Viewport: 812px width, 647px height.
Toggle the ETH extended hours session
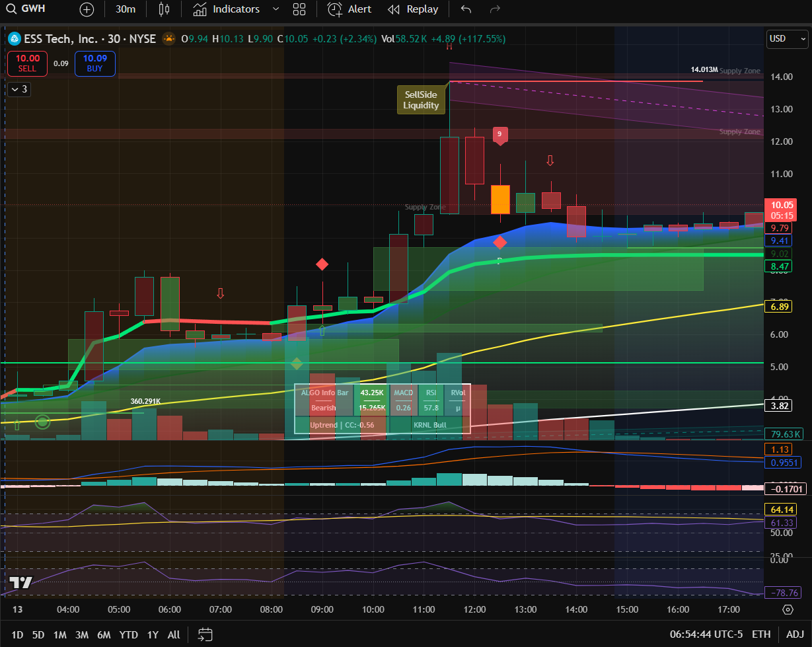click(x=761, y=634)
